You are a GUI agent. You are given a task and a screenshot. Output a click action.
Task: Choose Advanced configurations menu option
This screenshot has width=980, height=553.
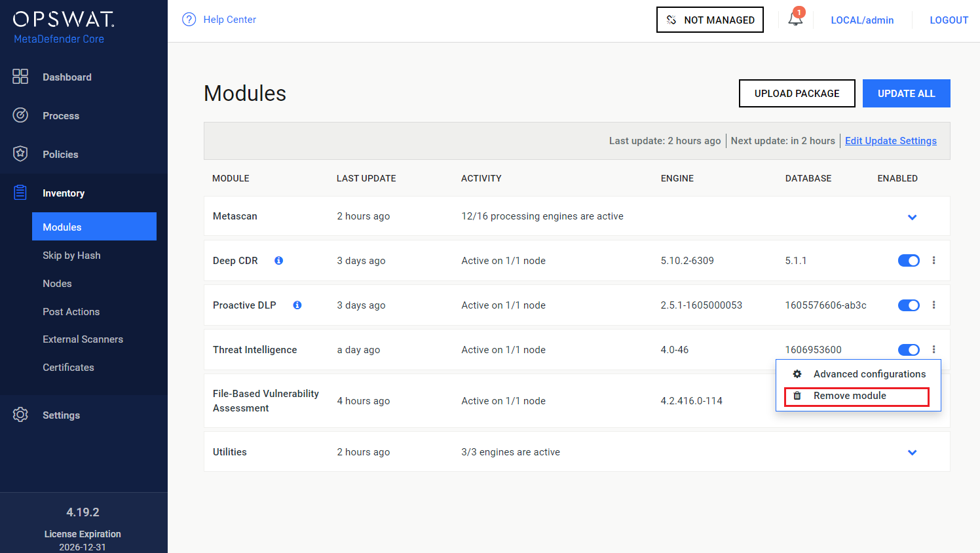pyautogui.click(x=869, y=373)
